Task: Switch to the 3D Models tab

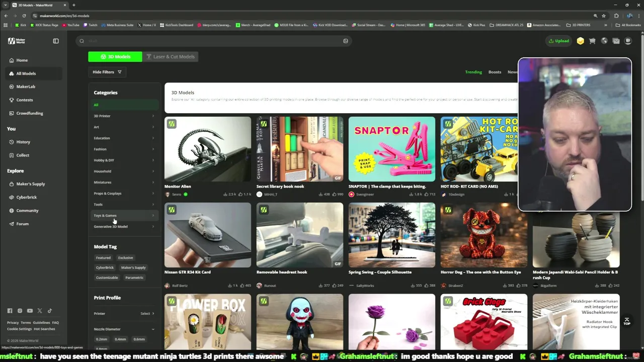Action: pyautogui.click(x=115, y=57)
